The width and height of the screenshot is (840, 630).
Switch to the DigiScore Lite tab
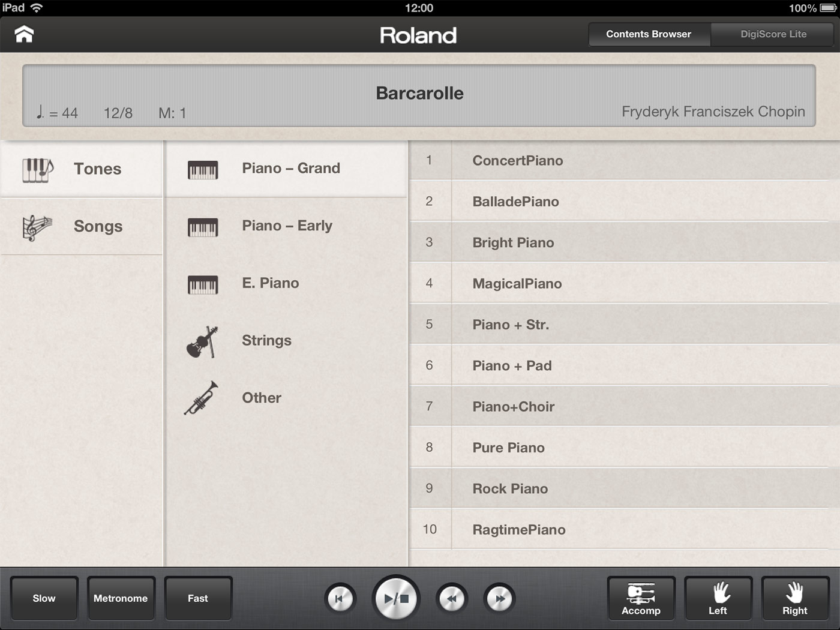tap(773, 34)
